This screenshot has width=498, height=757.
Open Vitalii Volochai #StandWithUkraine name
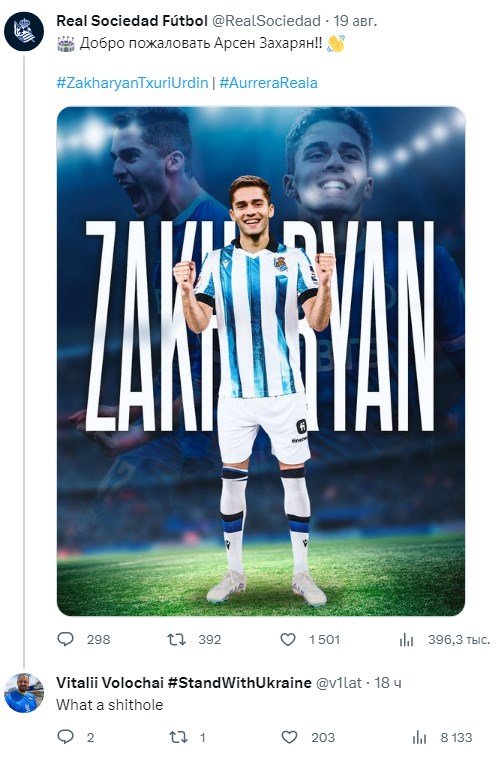pos(184,683)
